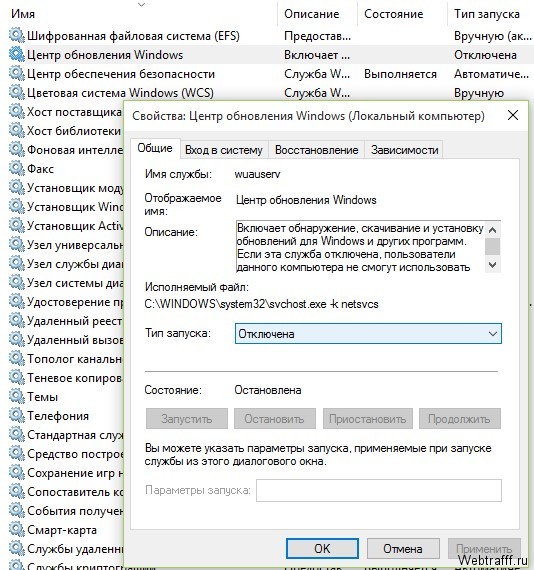Screen dimensions: 534x570
Task: Sort by Описание column header
Action: 312,14
